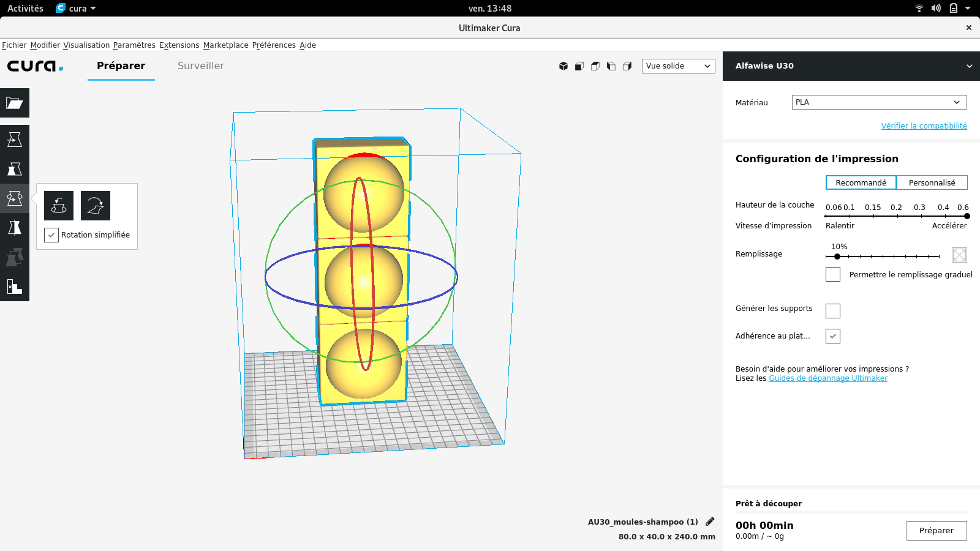This screenshot has width=980, height=551.
Task: Open Vérifier la compatibilité link
Action: pyautogui.click(x=924, y=126)
